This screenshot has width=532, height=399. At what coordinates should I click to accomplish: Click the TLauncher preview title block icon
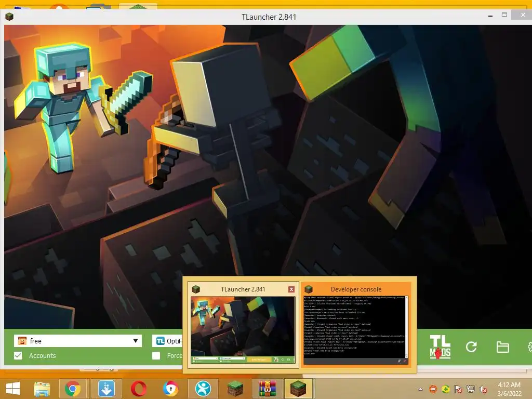[196, 289]
